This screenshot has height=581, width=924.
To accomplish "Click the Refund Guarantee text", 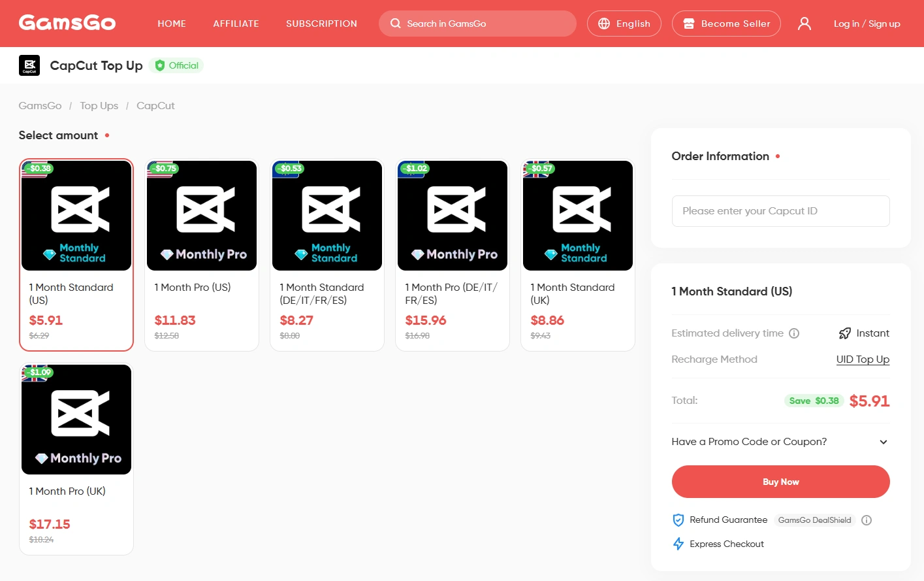I will point(728,520).
